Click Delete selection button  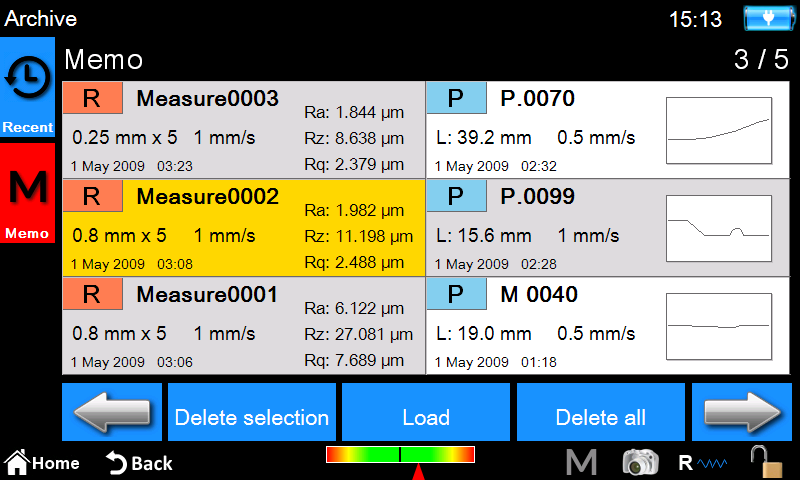coord(252,412)
